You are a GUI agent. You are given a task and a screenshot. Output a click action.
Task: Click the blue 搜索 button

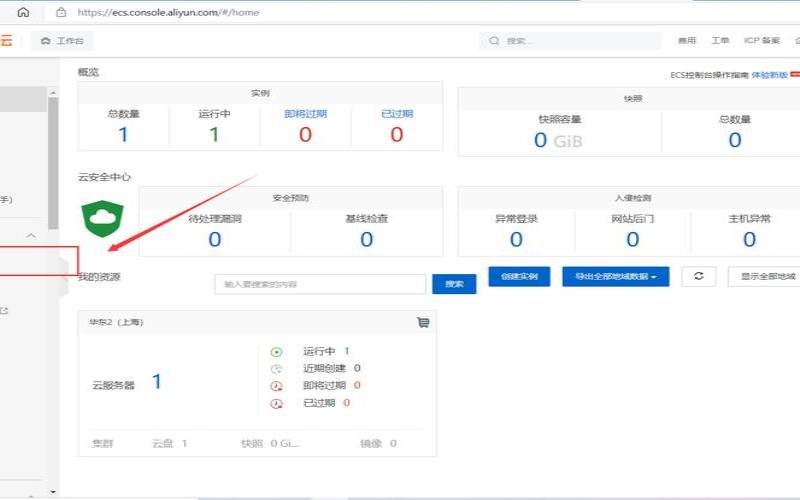tap(454, 284)
